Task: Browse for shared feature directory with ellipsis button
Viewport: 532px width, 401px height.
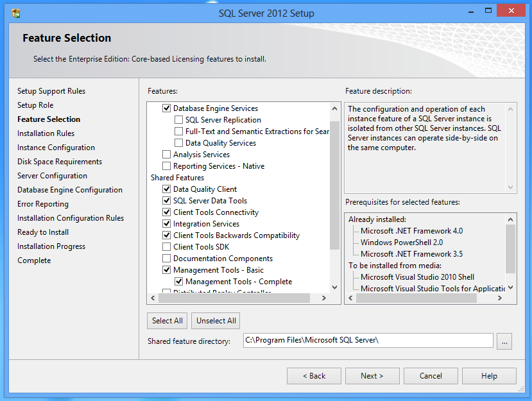Action: click(x=504, y=341)
